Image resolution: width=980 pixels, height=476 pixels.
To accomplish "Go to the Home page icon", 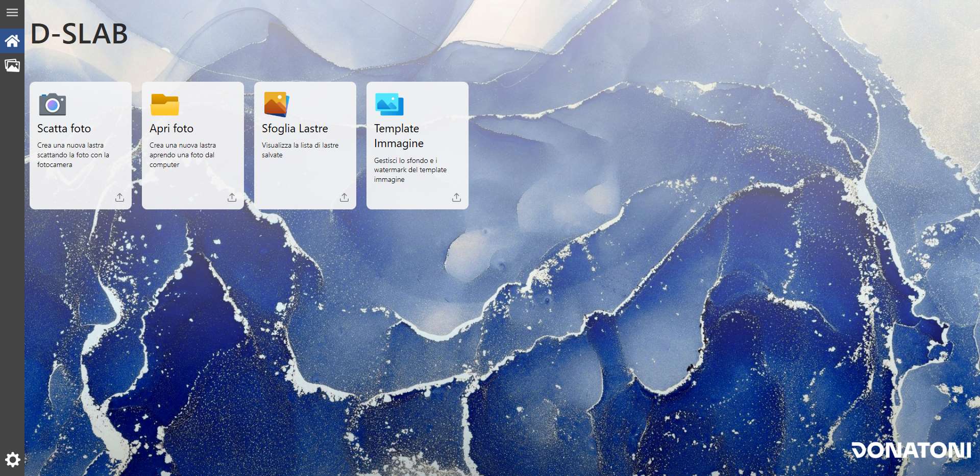I will coord(12,40).
